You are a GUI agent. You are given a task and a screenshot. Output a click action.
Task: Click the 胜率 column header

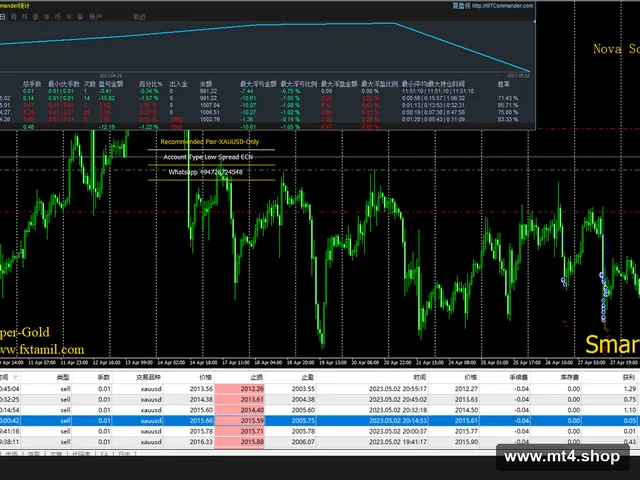tap(504, 84)
